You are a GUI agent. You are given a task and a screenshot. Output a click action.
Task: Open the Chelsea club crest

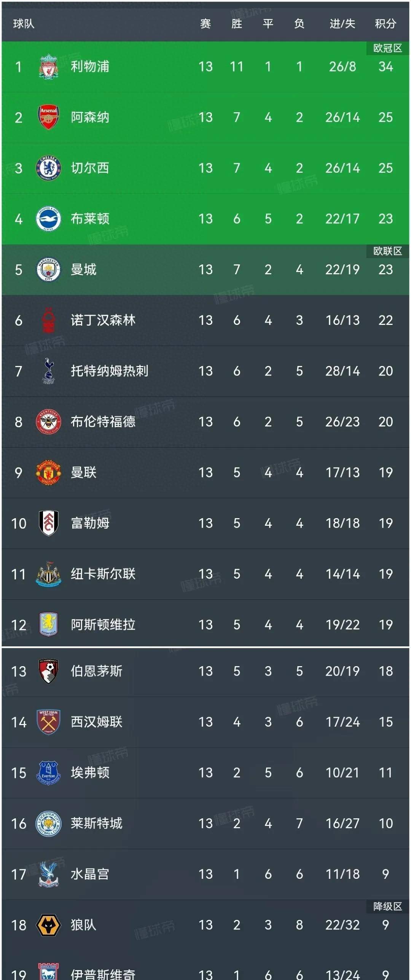tap(49, 168)
